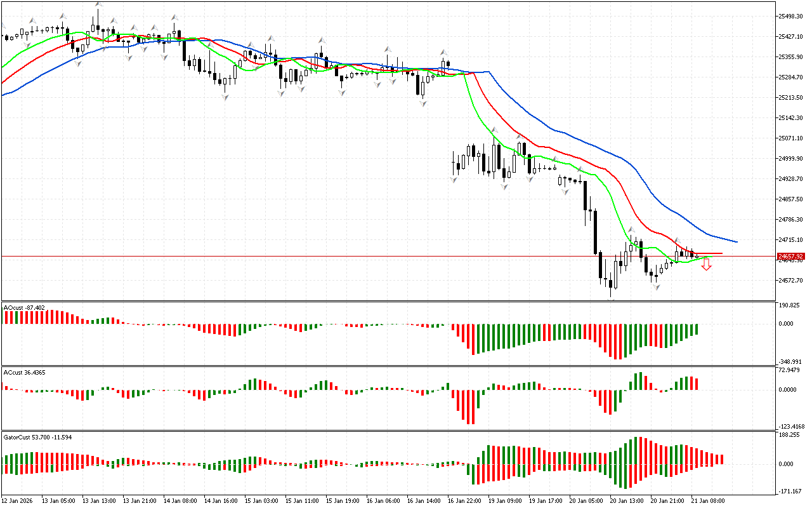Click the up fractal above the 13 Jan 13:00 peak
This screenshot has height=508, width=812.
pyautogui.click(x=99, y=4)
